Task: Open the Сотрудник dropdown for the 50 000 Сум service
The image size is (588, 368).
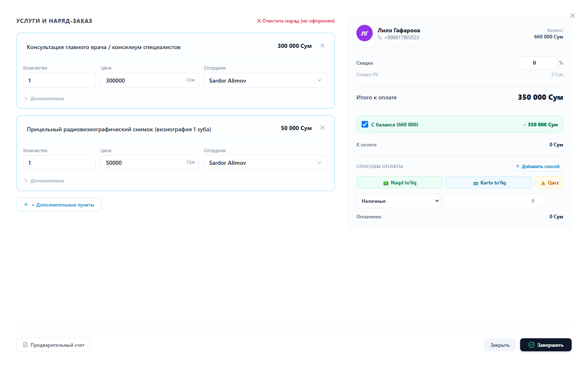Action: coord(266,163)
